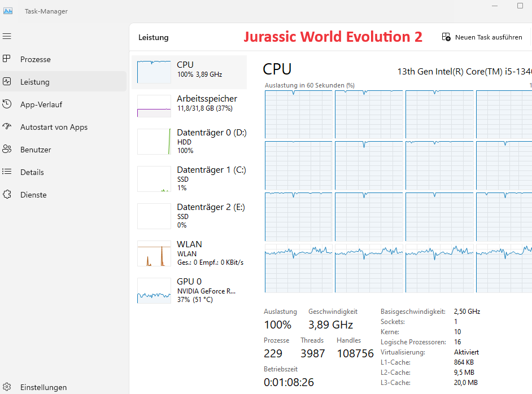View Datenträger 2 (E:) SSD details
The width and height of the screenshot is (532, 394).
(189, 216)
